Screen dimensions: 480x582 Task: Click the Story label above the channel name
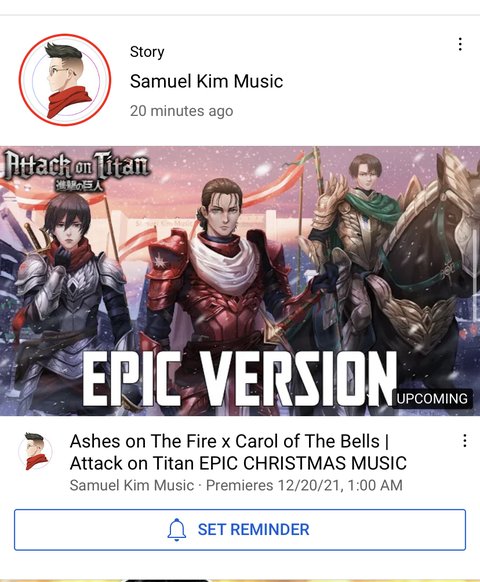click(147, 52)
